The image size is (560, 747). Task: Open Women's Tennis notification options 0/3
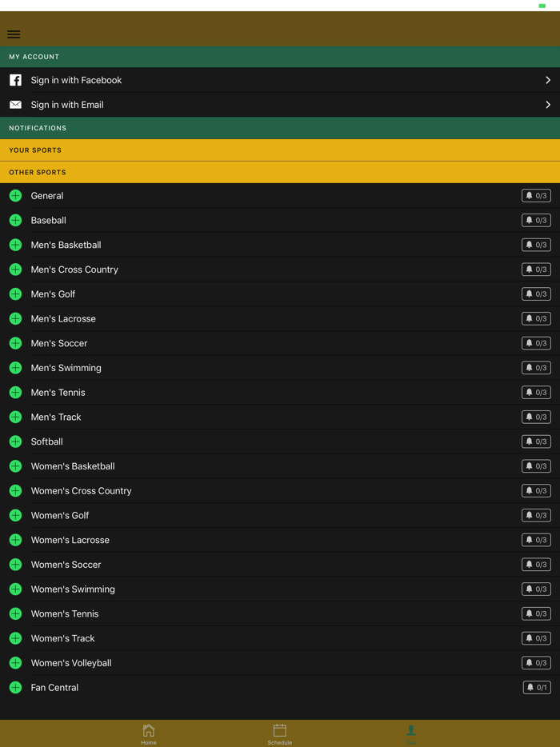pyautogui.click(x=536, y=613)
